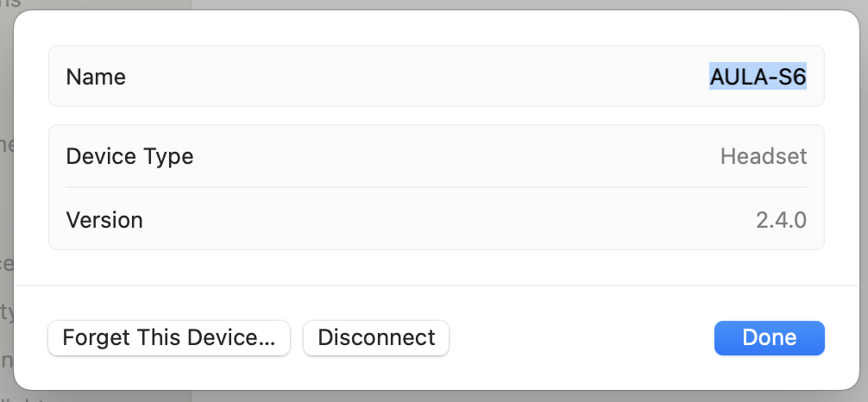This screenshot has height=402, width=868.
Task: Select the Headset device type value
Action: pos(763,156)
